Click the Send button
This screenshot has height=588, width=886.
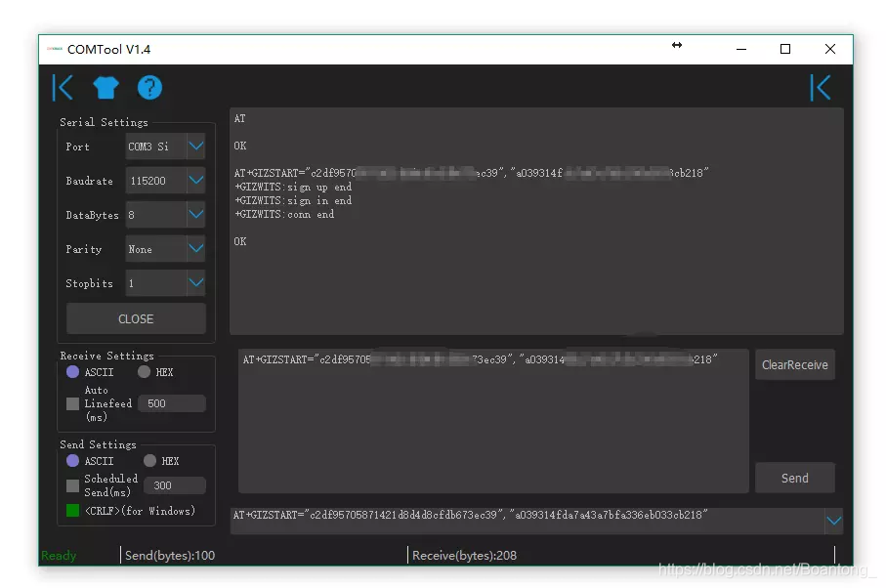click(x=795, y=478)
